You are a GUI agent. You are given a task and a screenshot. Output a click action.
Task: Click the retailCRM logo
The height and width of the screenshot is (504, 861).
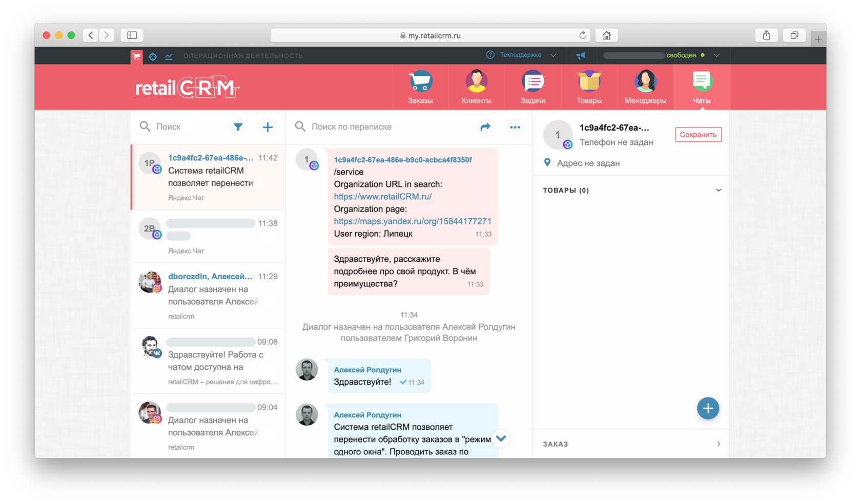[x=187, y=88]
